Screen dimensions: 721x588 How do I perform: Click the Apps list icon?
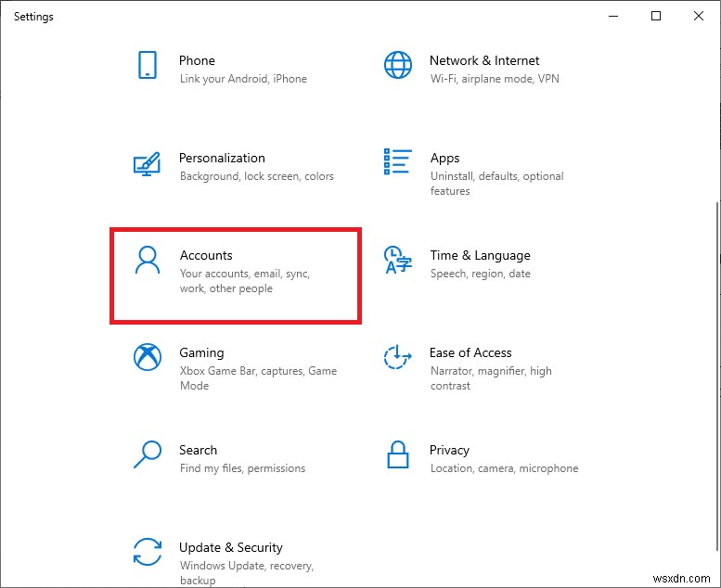pos(397,161)
